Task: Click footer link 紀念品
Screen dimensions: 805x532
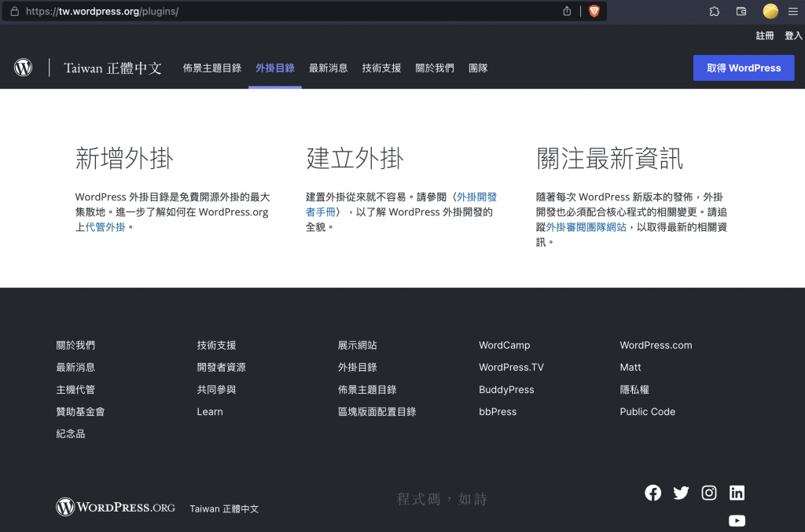Action: [x=70, y=434]
